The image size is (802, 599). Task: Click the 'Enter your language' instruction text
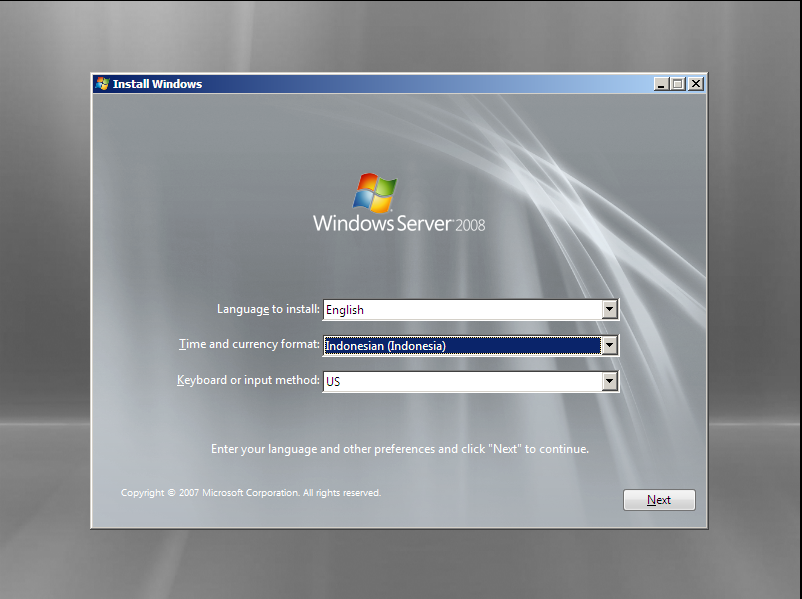coord(400,449)
